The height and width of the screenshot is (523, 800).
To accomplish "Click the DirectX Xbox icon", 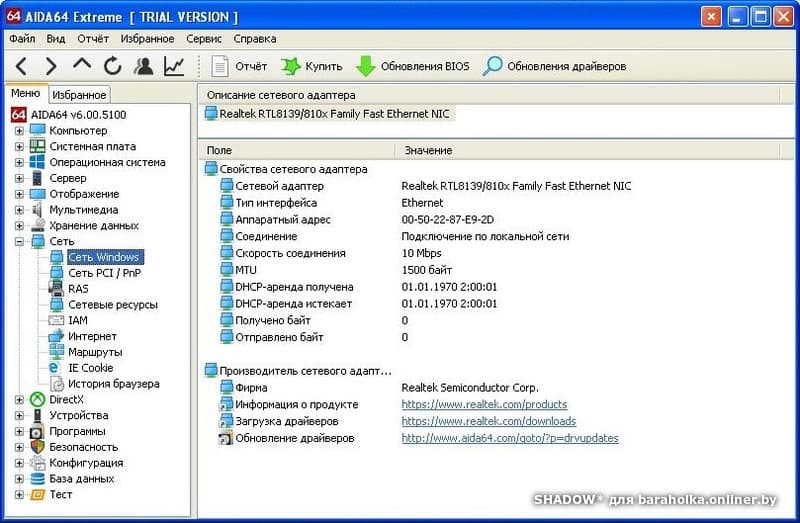I will tap(37, 400).
